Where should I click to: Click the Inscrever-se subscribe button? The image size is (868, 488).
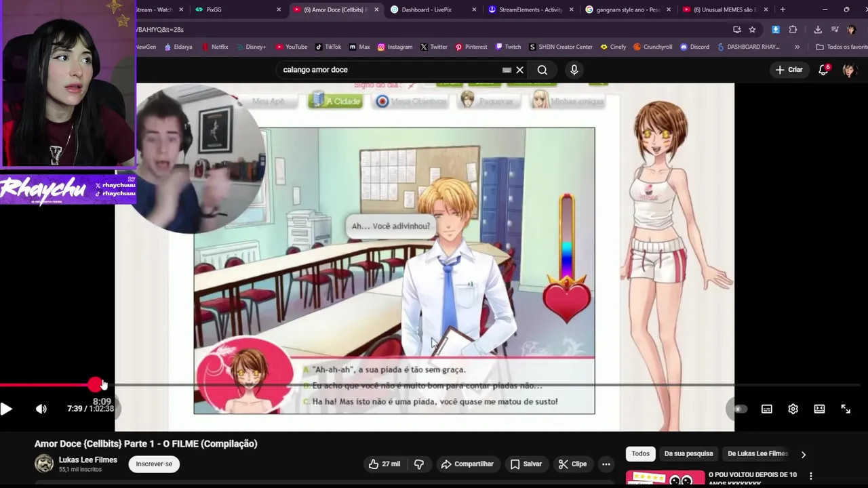[x=154, y=464]
